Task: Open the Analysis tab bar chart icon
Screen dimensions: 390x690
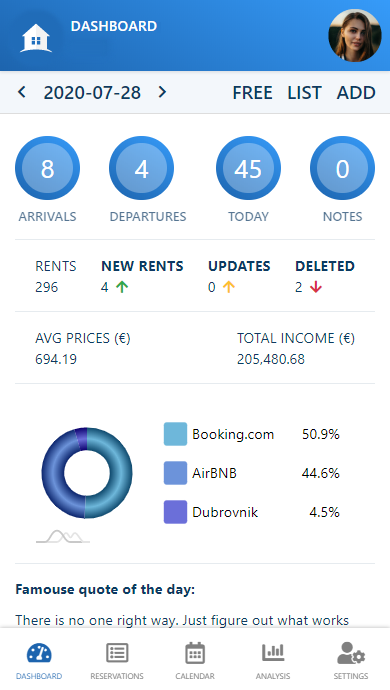Action: click(x=273, y=653)
